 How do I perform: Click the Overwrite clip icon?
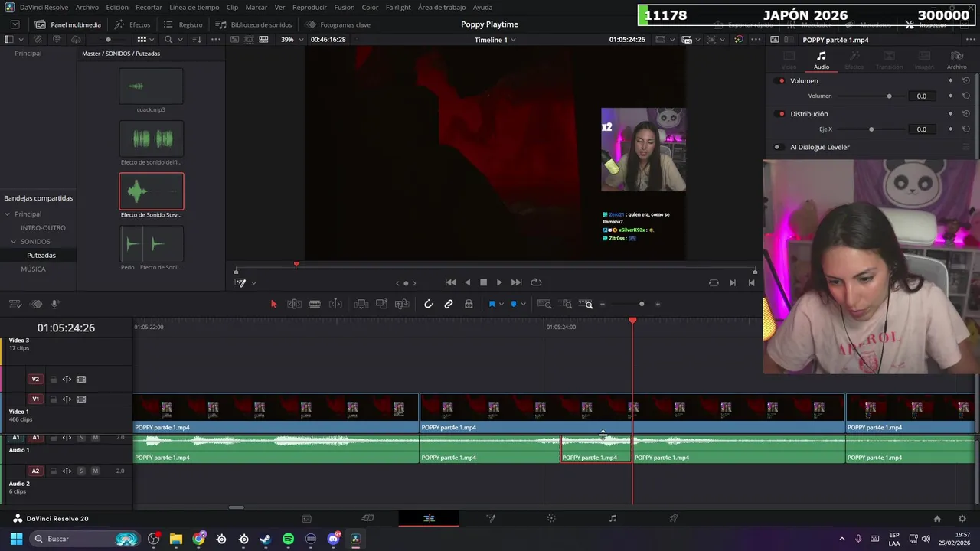coord(381,304)
